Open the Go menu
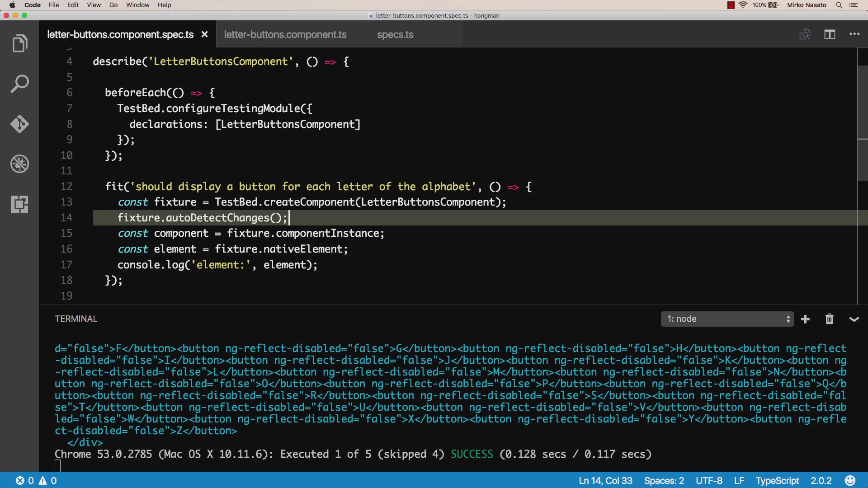Viewport: 868px width, 488px height. (x=113, y=5)
